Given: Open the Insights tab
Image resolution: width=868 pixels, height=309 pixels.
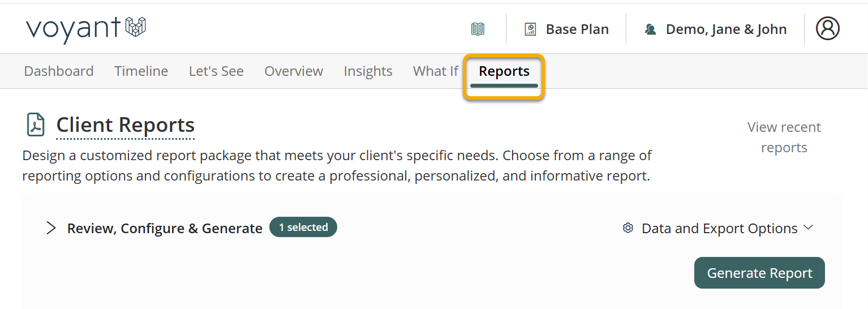Looking at the screenshot, I should point(368,71).
